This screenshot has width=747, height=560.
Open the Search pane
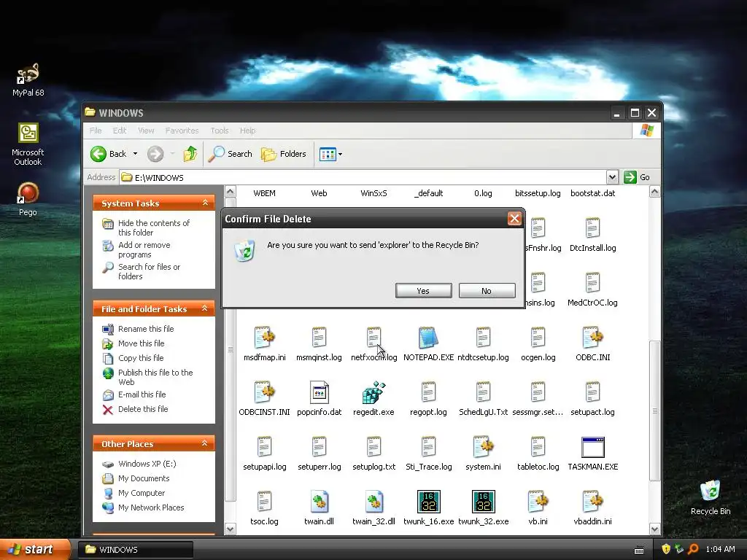[x=230, y=154]
